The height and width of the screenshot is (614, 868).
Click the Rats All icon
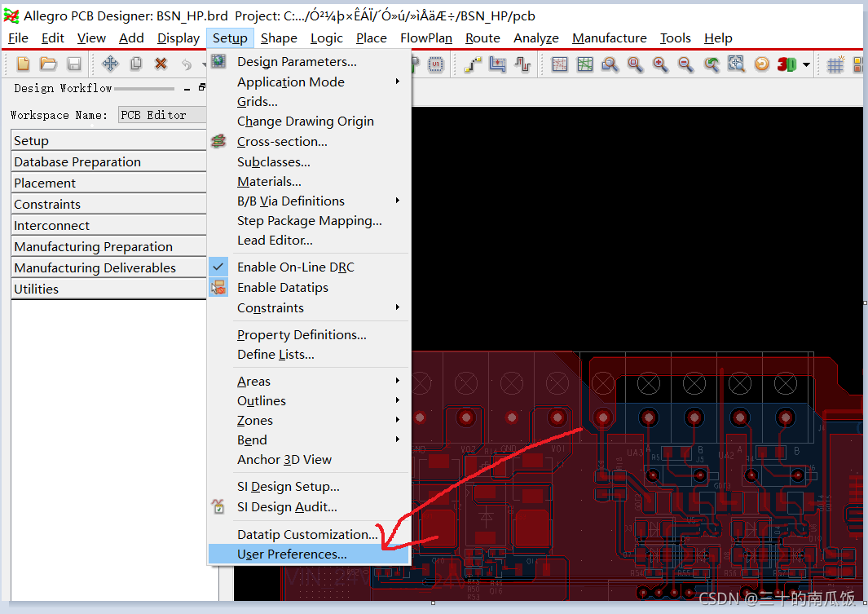[584, 64]
